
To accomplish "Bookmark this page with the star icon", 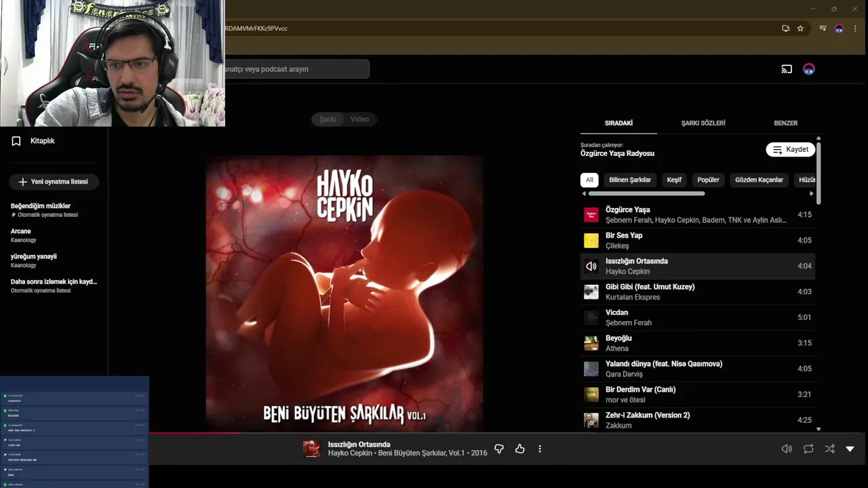I will 800,28.
